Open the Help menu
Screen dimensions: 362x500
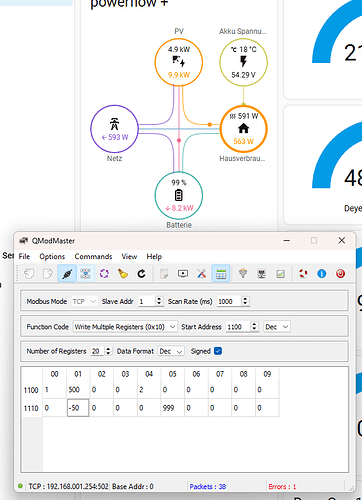154,256
